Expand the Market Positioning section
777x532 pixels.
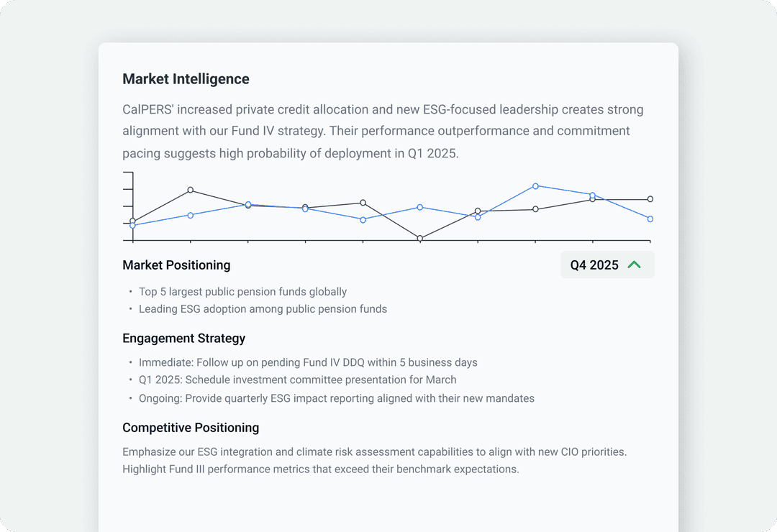point(176,265)
